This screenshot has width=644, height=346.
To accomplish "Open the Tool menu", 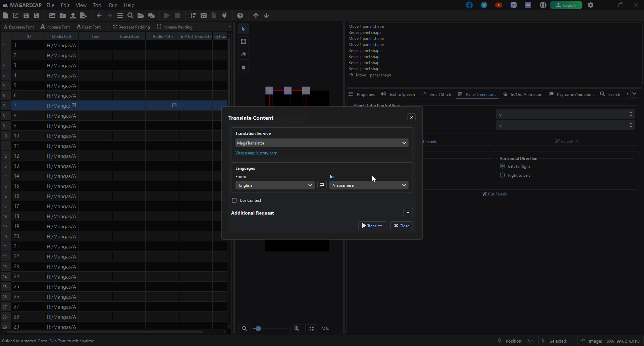I will point(98,5).
